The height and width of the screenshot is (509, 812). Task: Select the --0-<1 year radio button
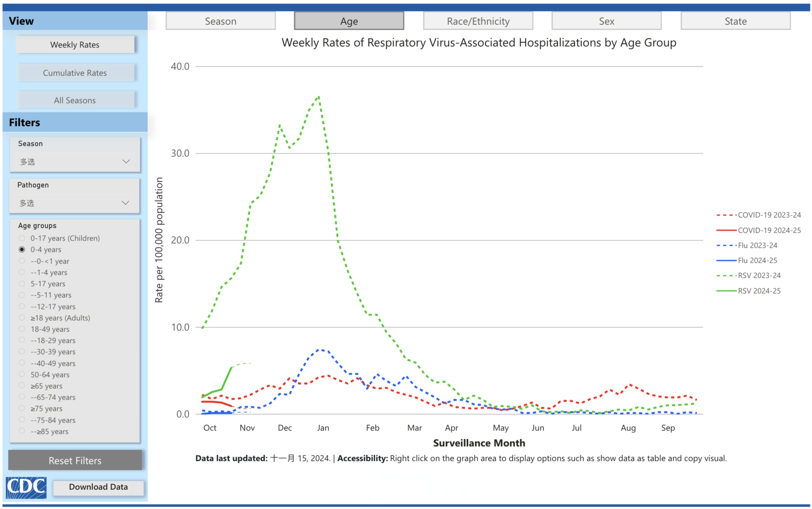point(22,261)
